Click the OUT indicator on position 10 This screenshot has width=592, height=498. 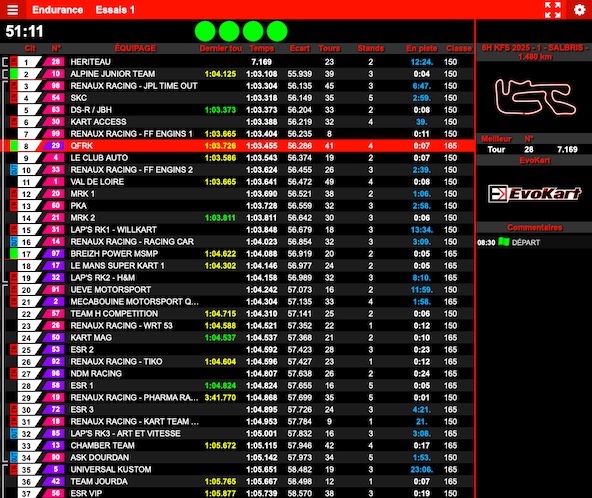pos(14,170)
